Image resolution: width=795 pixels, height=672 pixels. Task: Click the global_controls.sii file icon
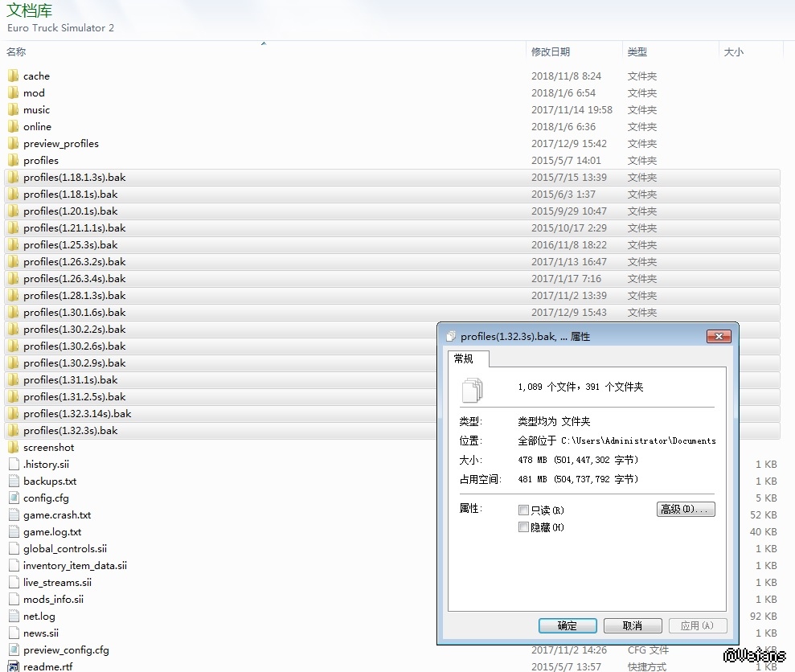(x=14, y=549)
